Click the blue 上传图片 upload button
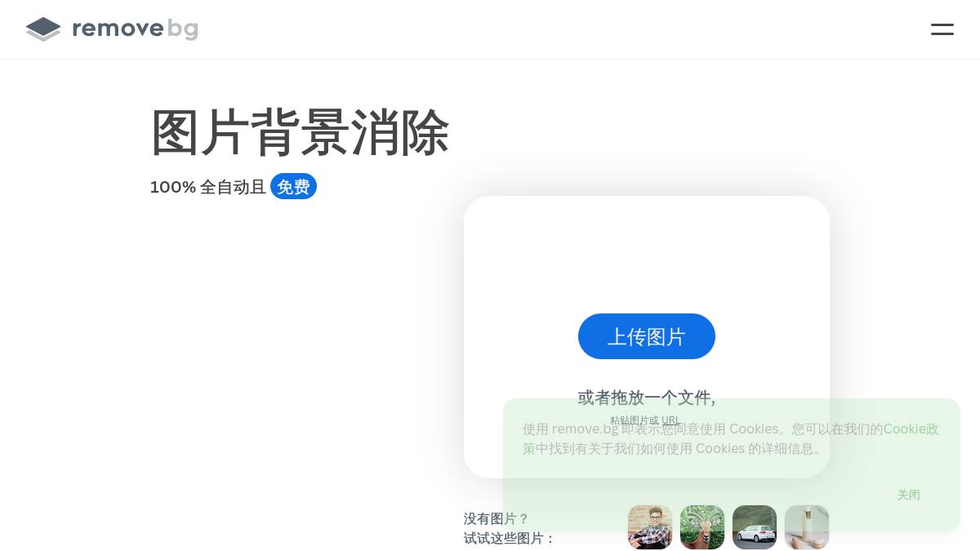 [x=647, y=336]
